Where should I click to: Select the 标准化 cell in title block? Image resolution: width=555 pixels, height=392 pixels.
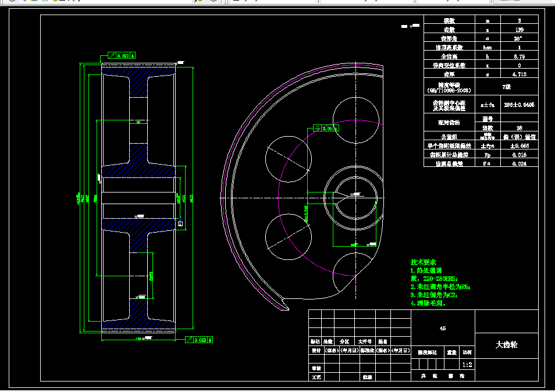(x=368, y=350)
